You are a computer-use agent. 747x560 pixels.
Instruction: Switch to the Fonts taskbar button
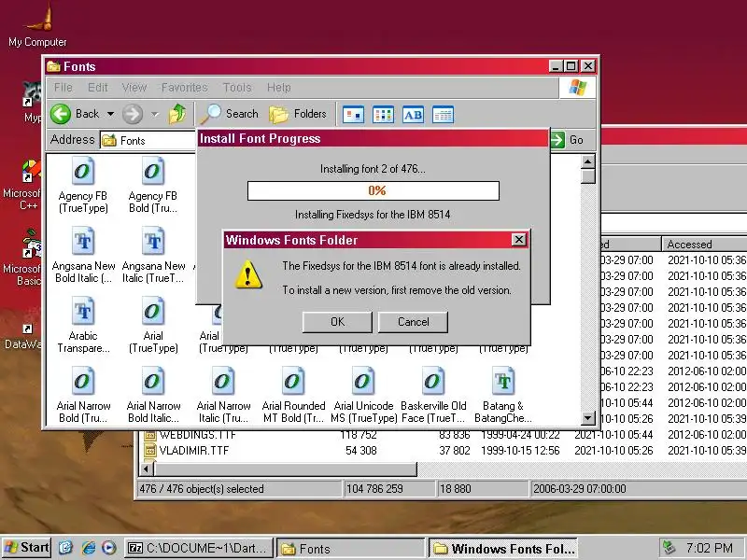[x=350, y=548]
